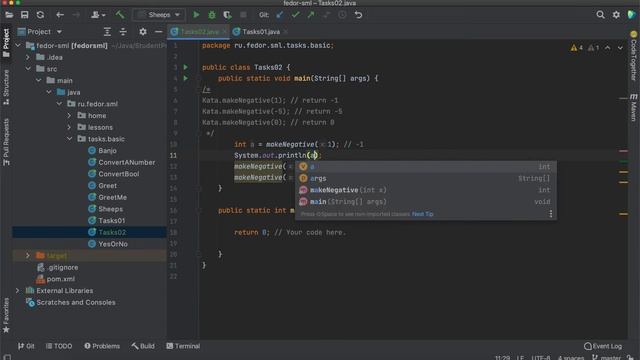Expand External Libraries node
The height and width of the screenshot is (360, 640).
coord(18,291)
